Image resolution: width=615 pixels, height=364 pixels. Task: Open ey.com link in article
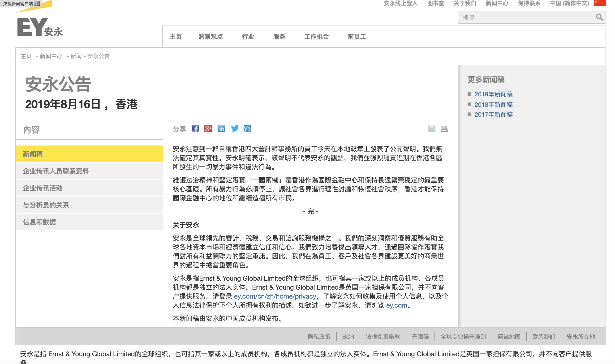point(397,305)
